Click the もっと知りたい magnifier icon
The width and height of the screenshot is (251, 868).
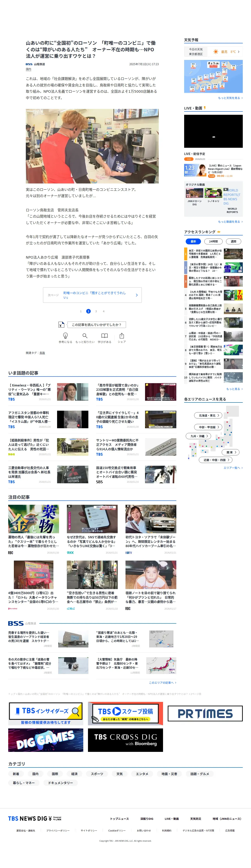pos(85,335)
